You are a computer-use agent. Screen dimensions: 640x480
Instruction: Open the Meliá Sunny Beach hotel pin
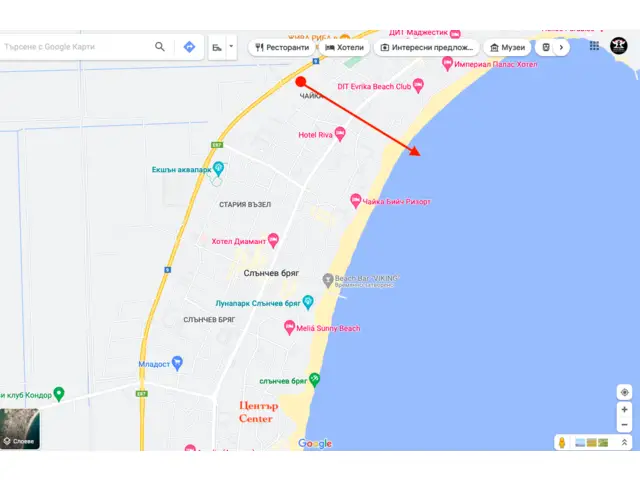(x=289, y=327)
